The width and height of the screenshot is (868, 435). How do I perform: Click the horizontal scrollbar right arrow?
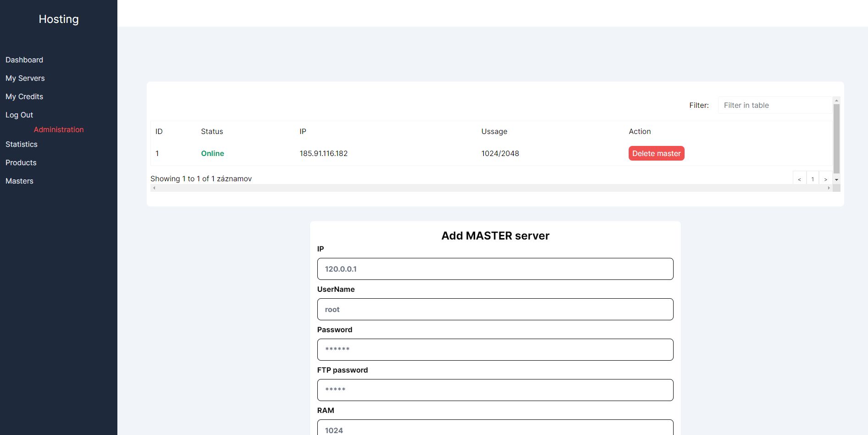pos(829,188)
